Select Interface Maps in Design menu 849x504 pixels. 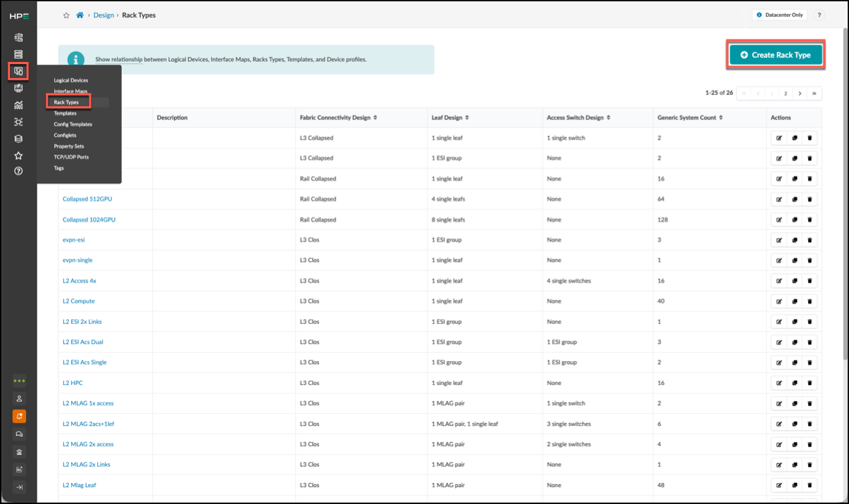[x=70, y=92]
